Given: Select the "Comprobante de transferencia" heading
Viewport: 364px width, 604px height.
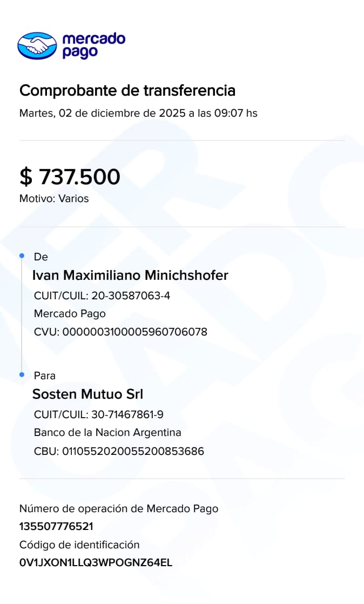Looking at the screenshot, I should [x=127, y=90].
